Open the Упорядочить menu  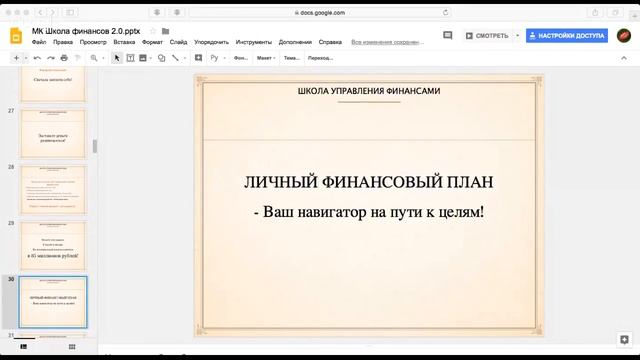pyautogui.click(x=211, y=42)
